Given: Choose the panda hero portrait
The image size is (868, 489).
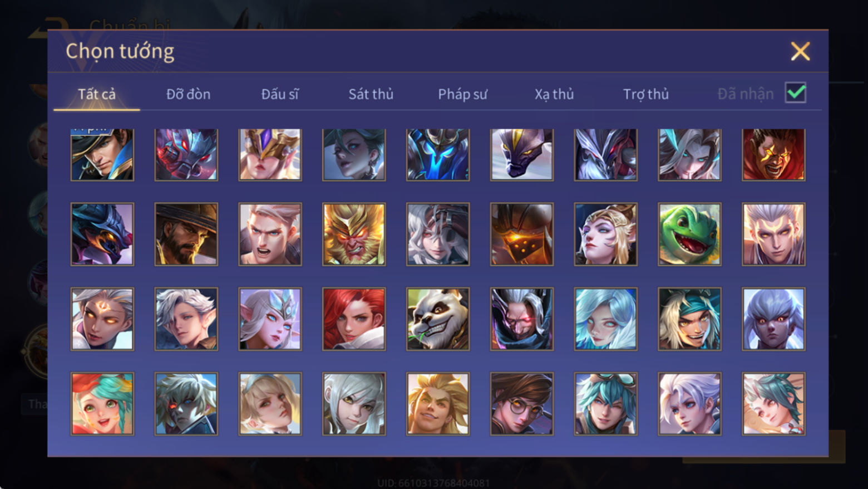Looking at the screenshot, I should coord(438,319).
